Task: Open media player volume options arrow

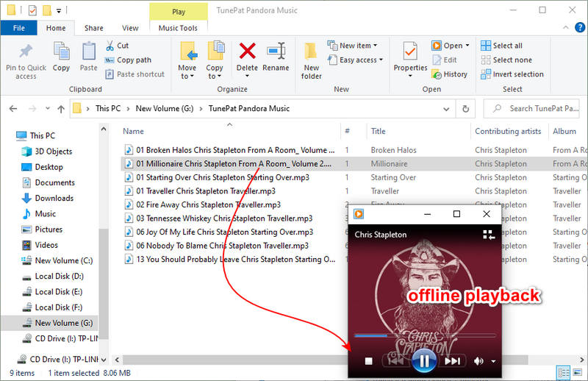Action: coord(493,361)
